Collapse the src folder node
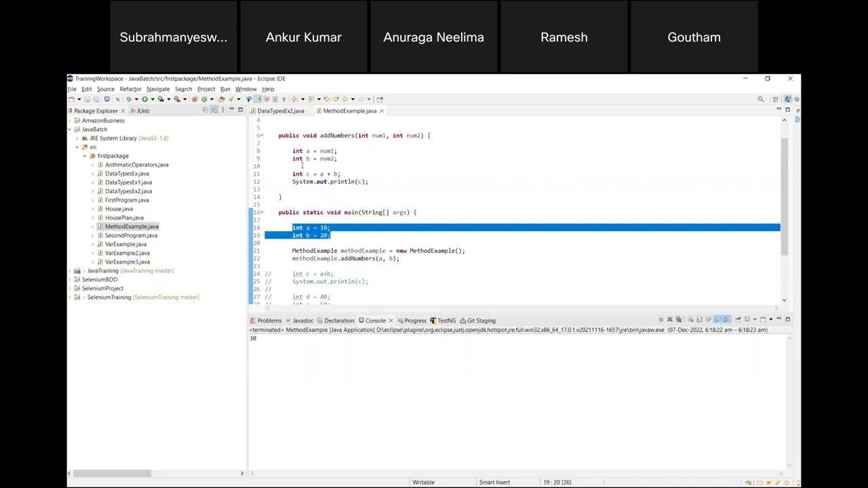The width and height of the screenshot is (868, 488). click(77, 147)
